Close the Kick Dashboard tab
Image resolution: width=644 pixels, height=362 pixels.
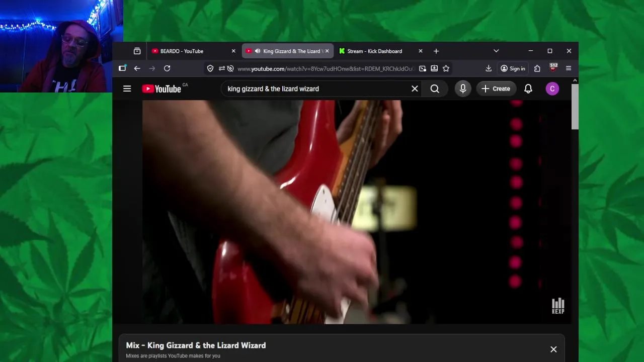[421, 51]
